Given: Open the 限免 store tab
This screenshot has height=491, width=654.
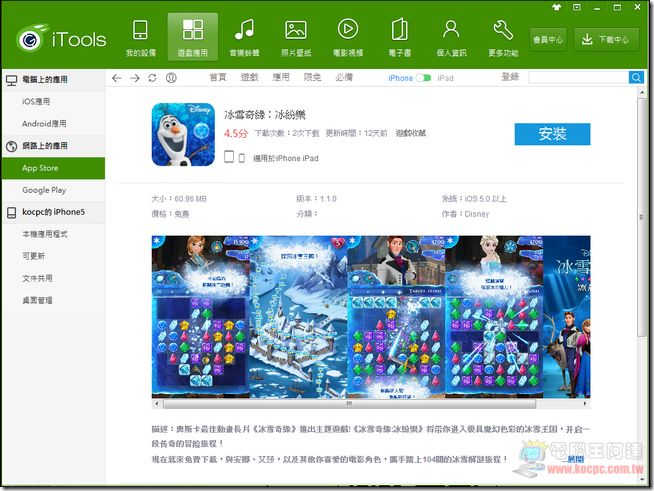Looking at the screenshot, I should pos(312,77).
